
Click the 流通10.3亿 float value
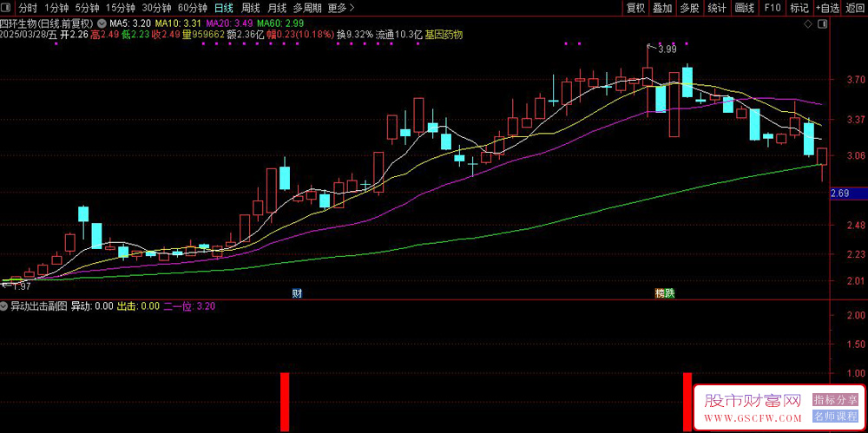pos(398,35)
